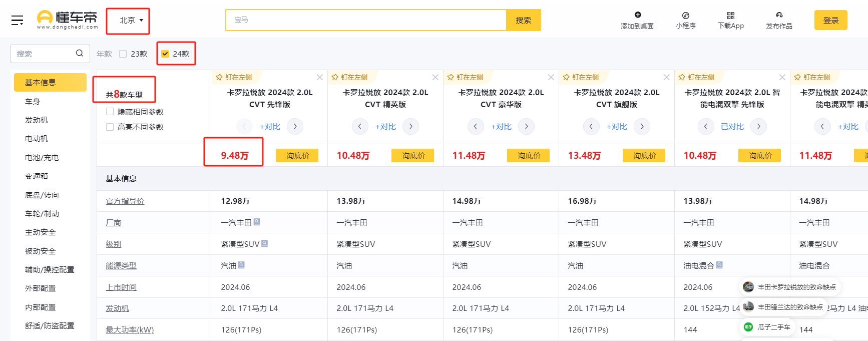Remove 2.0L CVT 先锋版 column
This screenshot has height=341, width=868.
point(320,77)
